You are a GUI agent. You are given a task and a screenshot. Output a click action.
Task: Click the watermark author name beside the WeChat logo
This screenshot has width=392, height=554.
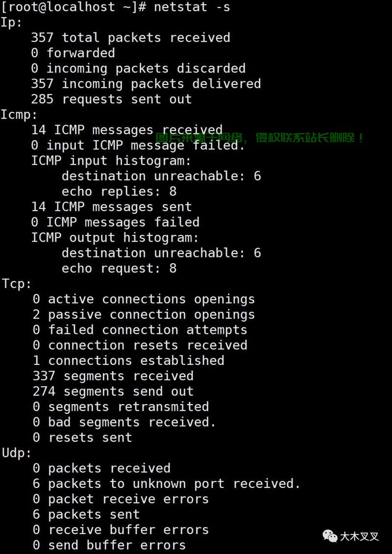pos(359,536)
